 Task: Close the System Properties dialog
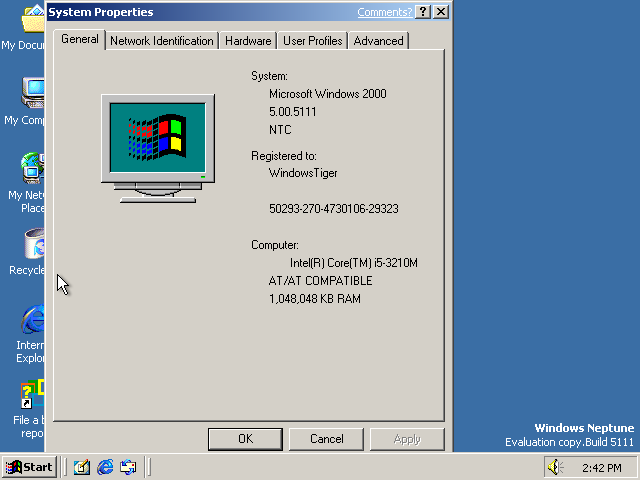(x=441, y=12)
